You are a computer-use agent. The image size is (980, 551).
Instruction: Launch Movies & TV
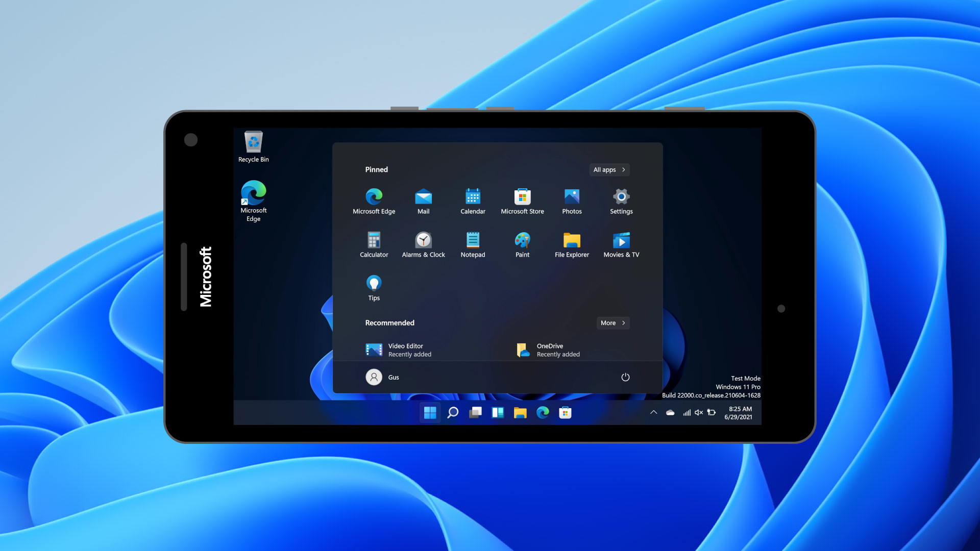[x=621, y=245]
